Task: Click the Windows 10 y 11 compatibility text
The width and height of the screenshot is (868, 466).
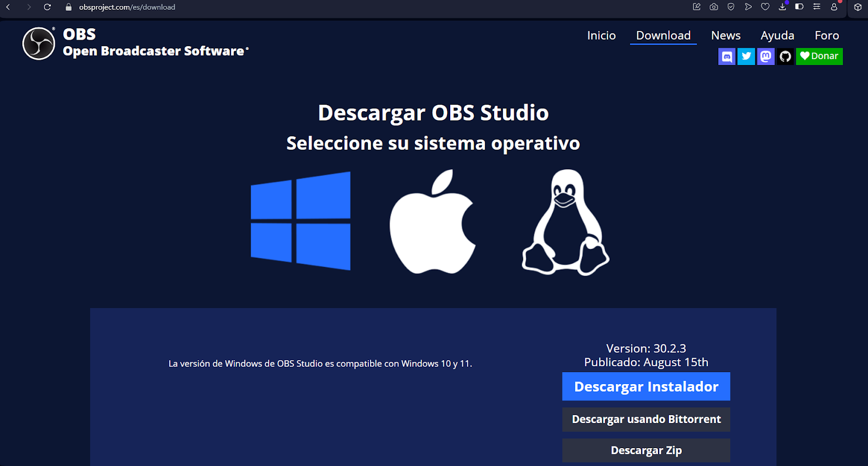Action: [320, 363]
